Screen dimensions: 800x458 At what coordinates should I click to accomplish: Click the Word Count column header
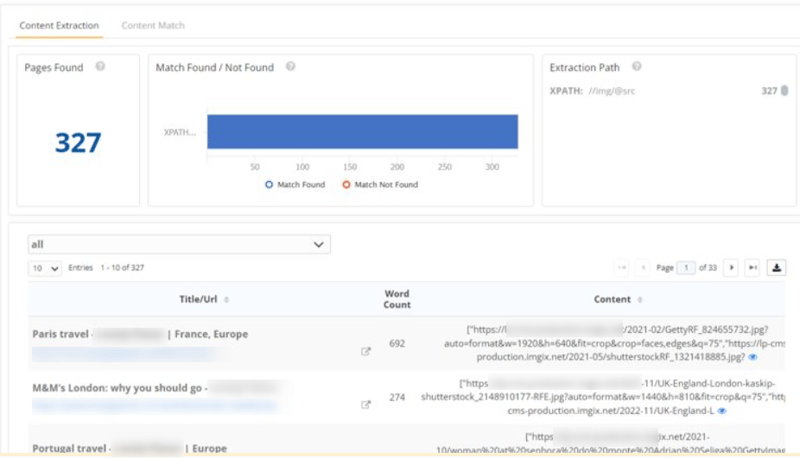click(397, 299)
